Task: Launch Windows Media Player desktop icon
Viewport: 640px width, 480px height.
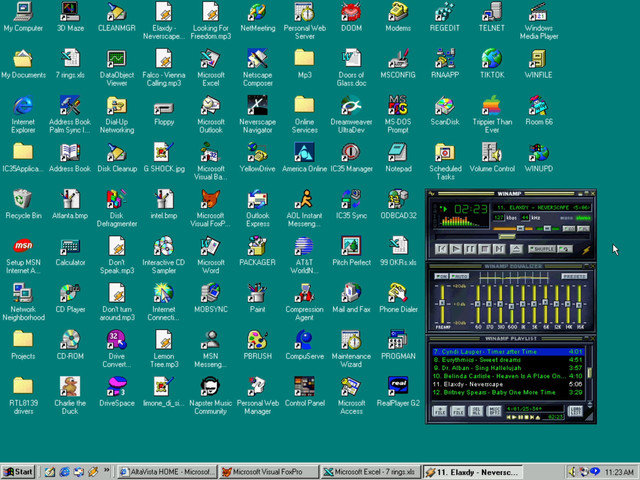Action: coord(538,12)
